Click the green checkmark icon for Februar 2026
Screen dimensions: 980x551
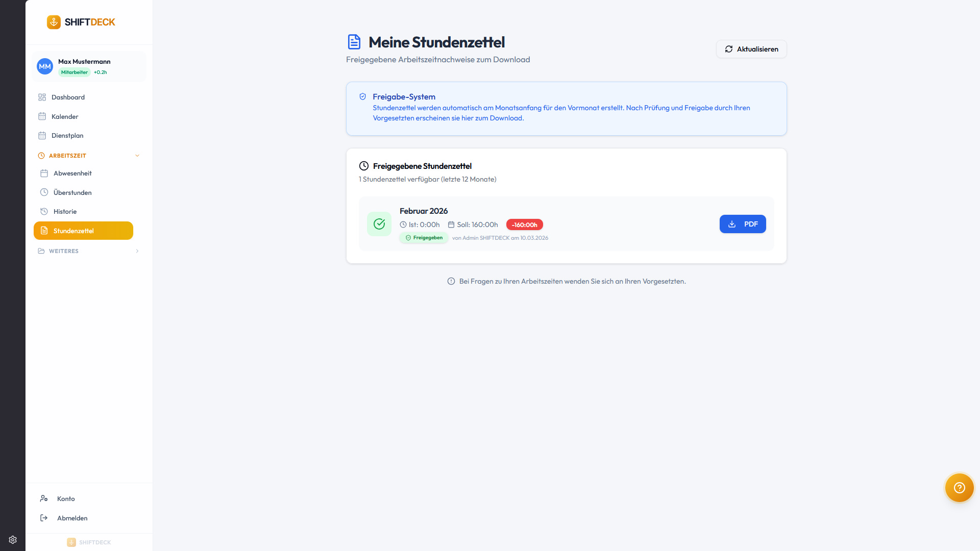coord(379,224)
